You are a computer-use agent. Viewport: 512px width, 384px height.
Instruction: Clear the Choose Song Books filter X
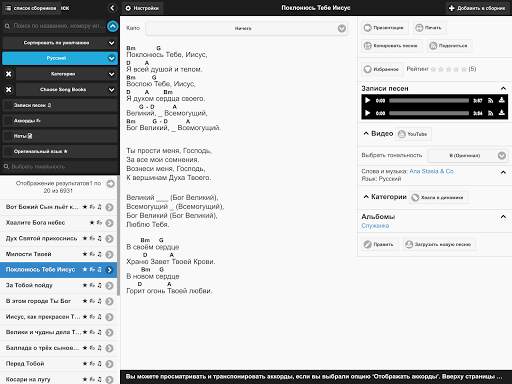click(x=9, y=89)
